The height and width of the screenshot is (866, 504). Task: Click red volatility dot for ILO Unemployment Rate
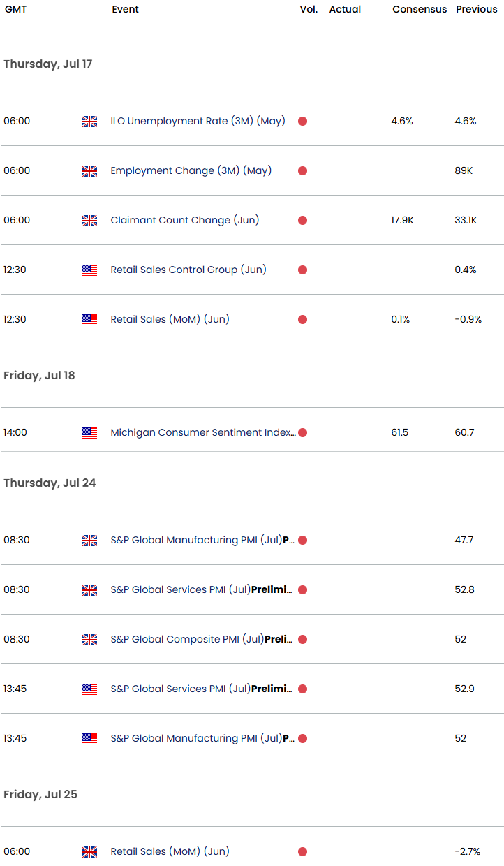click(302, 122)
